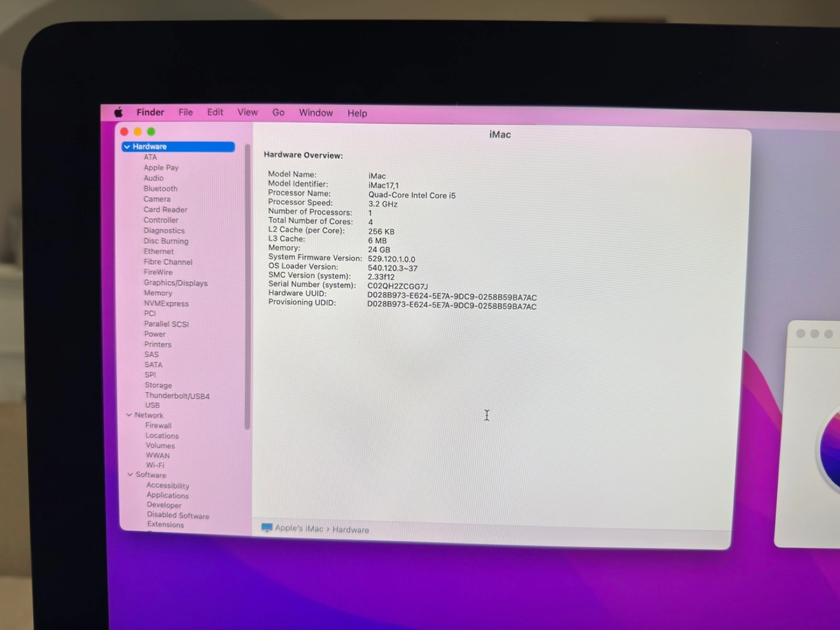Open the Help menu
The width and height of the screenshot is (840, 630).
357,113
